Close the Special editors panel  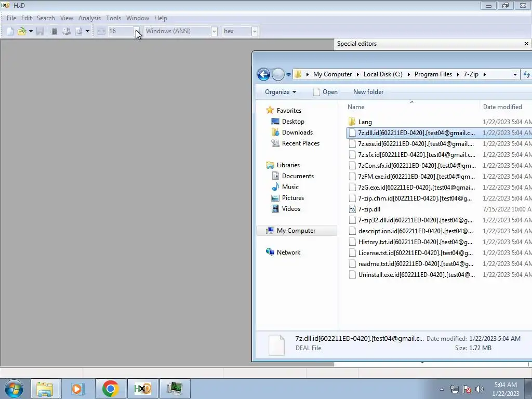[526, 44]
